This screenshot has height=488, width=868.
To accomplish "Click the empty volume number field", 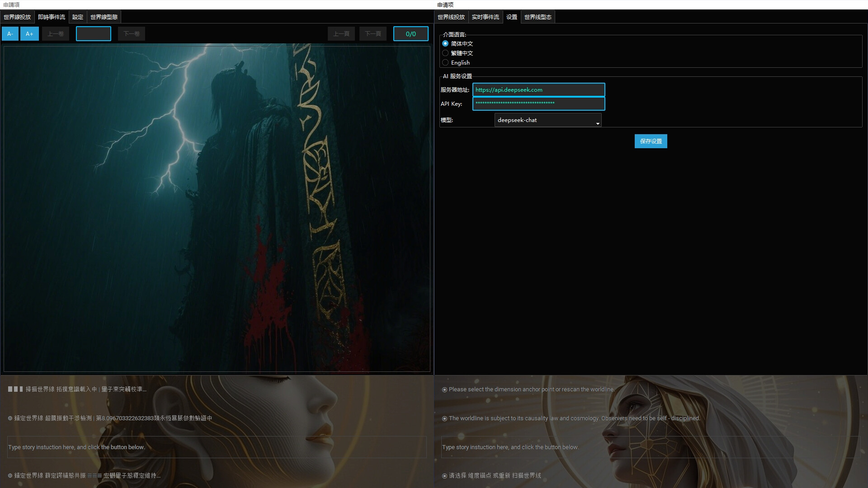I will click(x=94, y=34).
